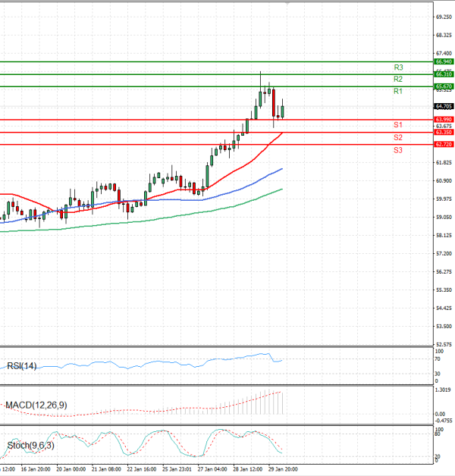Screen dimensions: 455x476
Task: Click the 66.940 green price tag
Action: coord(444,61)
